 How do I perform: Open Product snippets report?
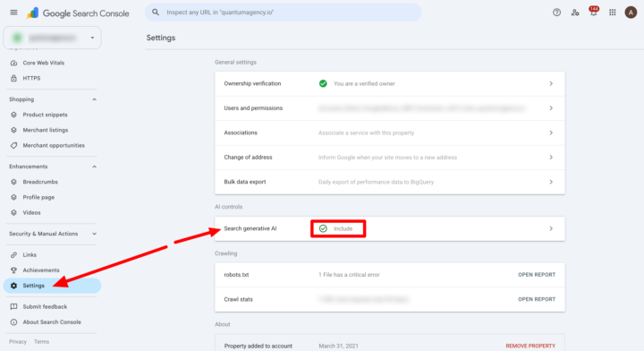[x=46, y=115]
